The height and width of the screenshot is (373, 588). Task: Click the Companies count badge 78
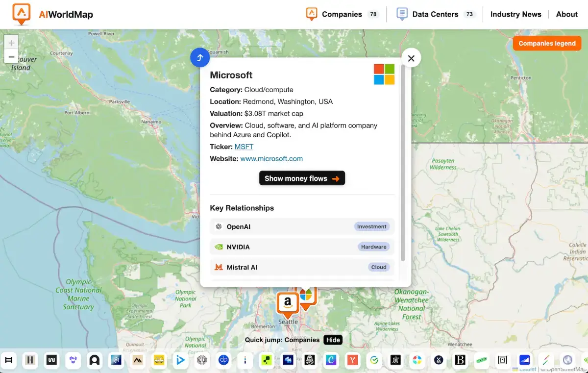(373, 14)
